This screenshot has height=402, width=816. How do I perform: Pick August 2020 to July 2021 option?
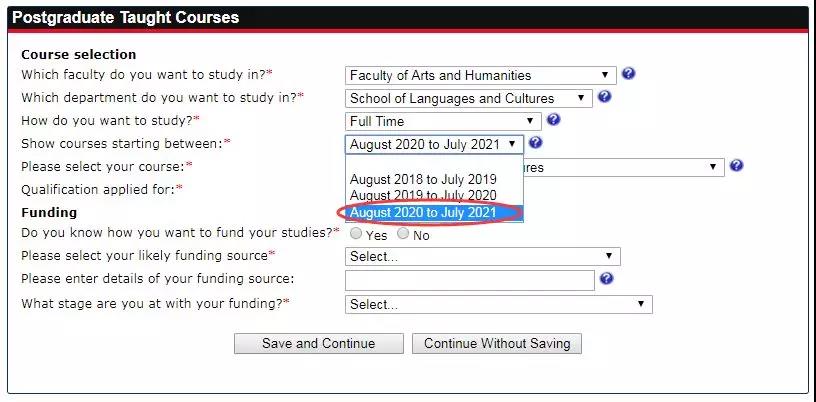point(423,212)
